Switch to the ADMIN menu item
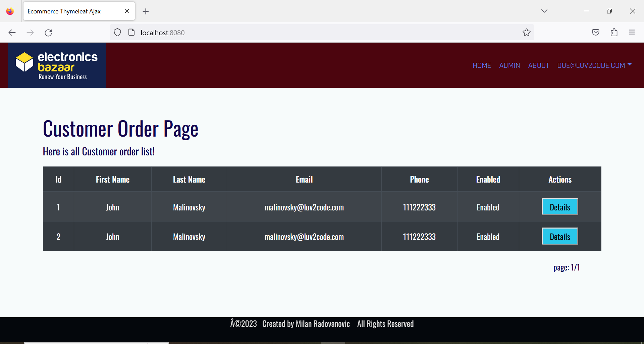This screenshot has width=644, height=344. 509,65
